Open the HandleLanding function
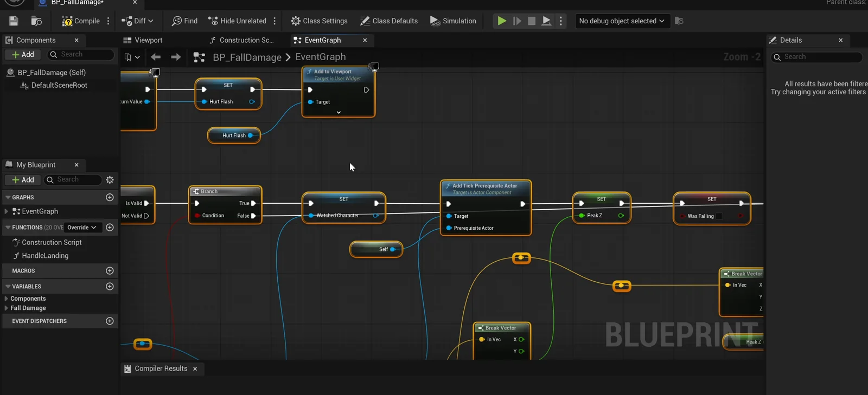This screenshot has height=395, width=868. 45,256
